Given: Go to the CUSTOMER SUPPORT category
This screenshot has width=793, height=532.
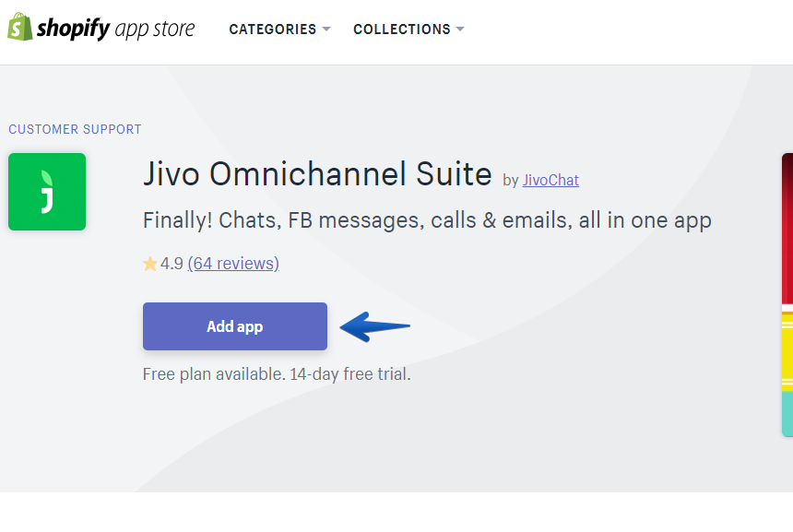Looking at the screenshot, I should coord(75,129).
